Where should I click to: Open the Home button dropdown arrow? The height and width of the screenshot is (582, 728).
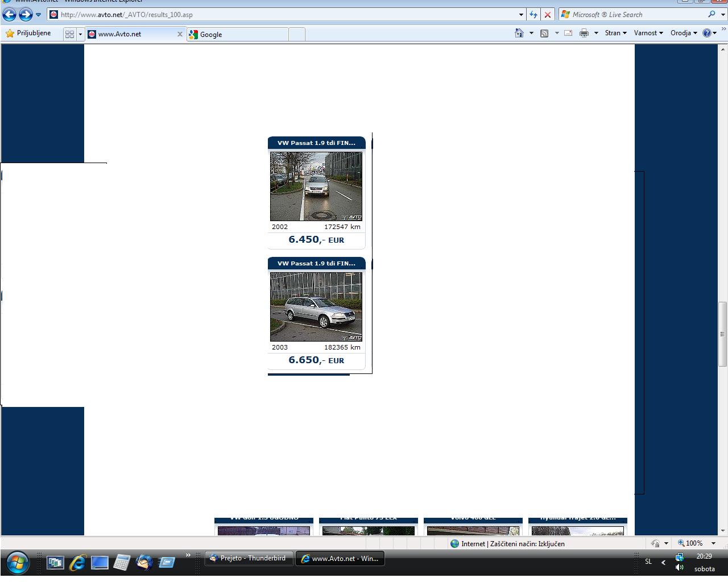pyautogui.click(x=531, y=33)
